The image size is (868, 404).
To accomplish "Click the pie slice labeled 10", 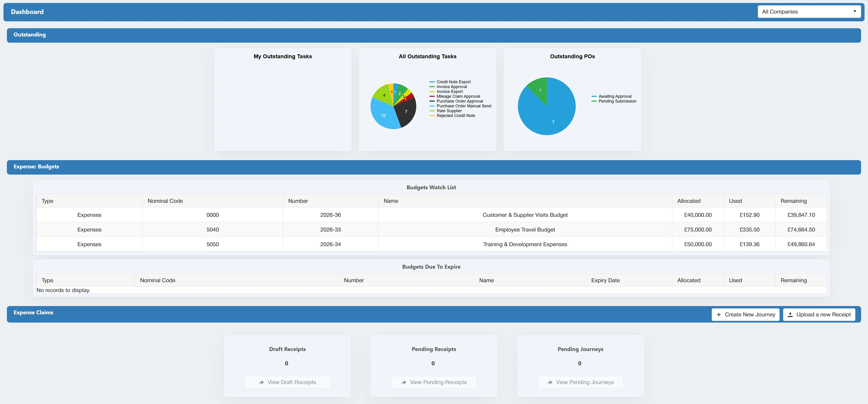I will (x=383, y=115).
